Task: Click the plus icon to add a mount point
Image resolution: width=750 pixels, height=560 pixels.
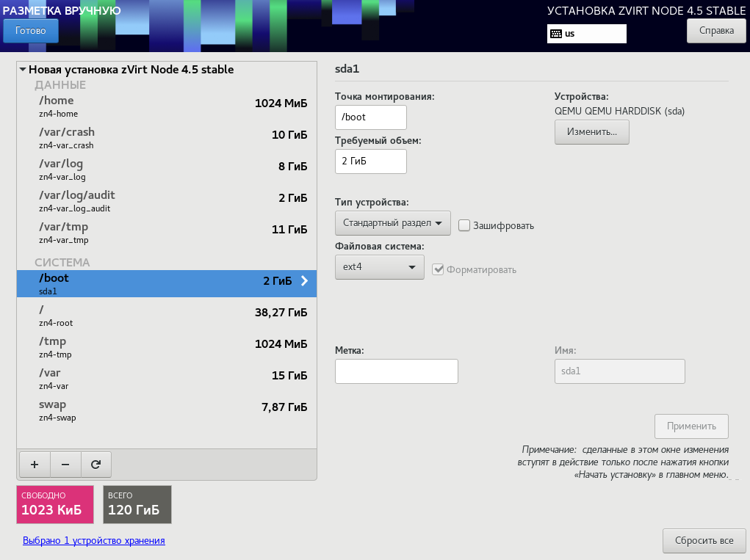Action: (35, 465)
